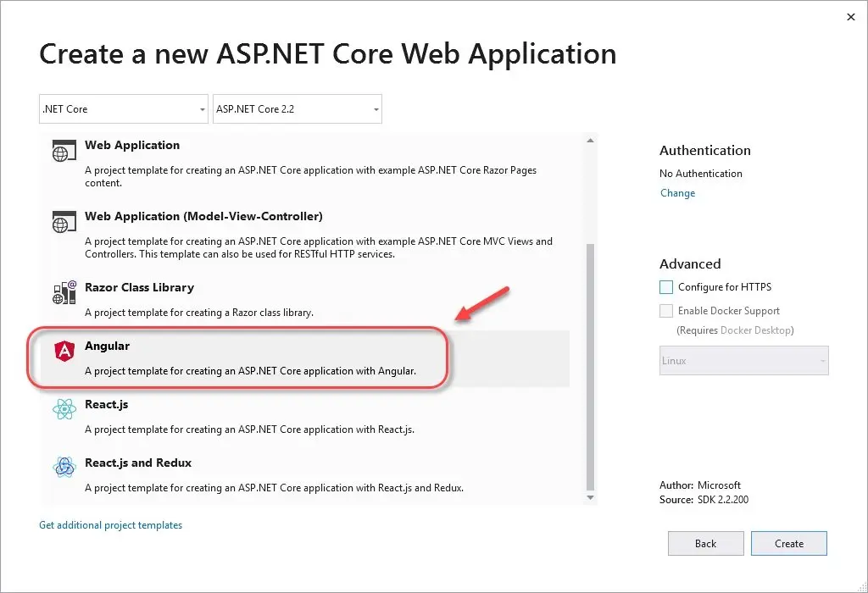Click the template list scrollbar thumb

pyautogui.click(x=590, y=367)
